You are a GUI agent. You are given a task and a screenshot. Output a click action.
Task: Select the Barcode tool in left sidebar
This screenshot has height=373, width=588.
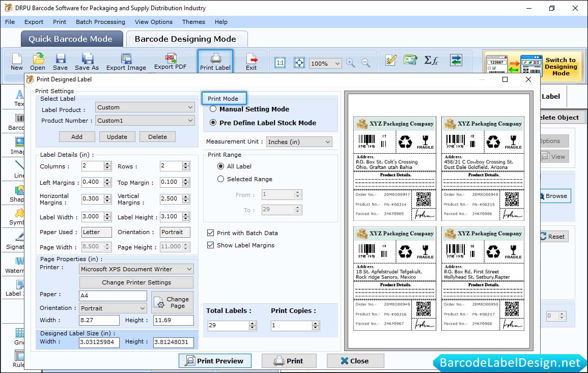17,123
